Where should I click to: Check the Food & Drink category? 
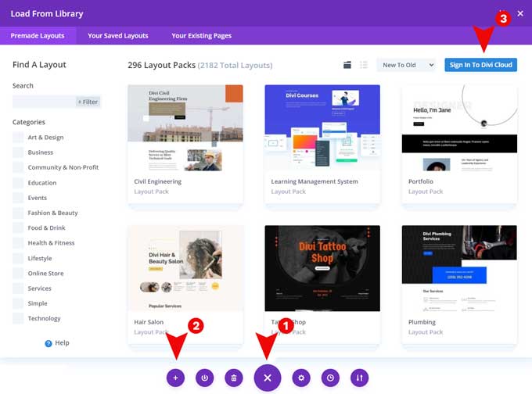(x=18, y=227)
